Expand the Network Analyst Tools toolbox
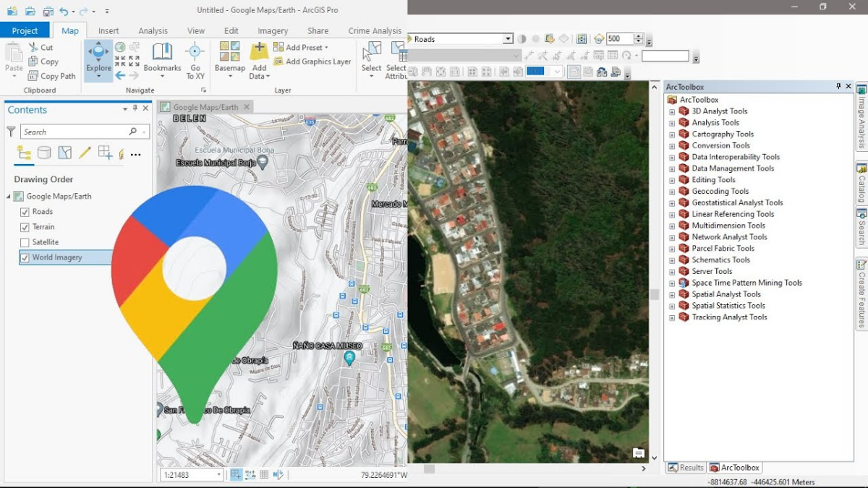 672,237
